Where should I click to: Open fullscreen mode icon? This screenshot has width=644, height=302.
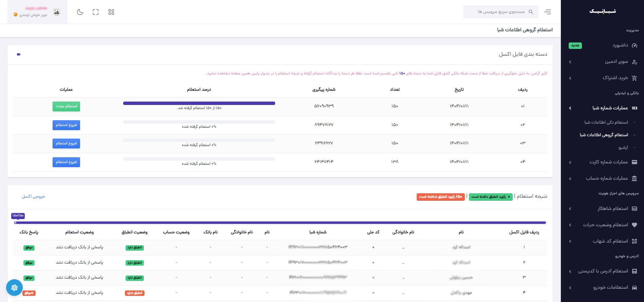[x=96, y=12]
